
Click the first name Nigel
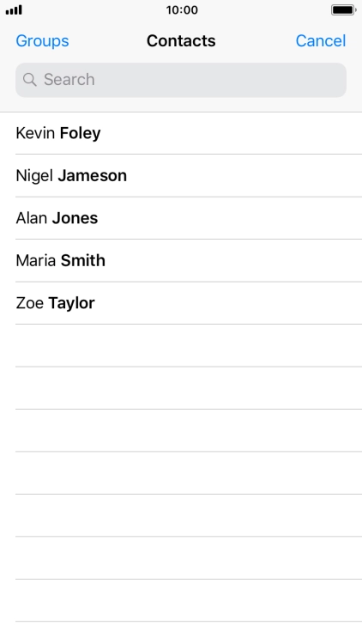tap(34, 176)
